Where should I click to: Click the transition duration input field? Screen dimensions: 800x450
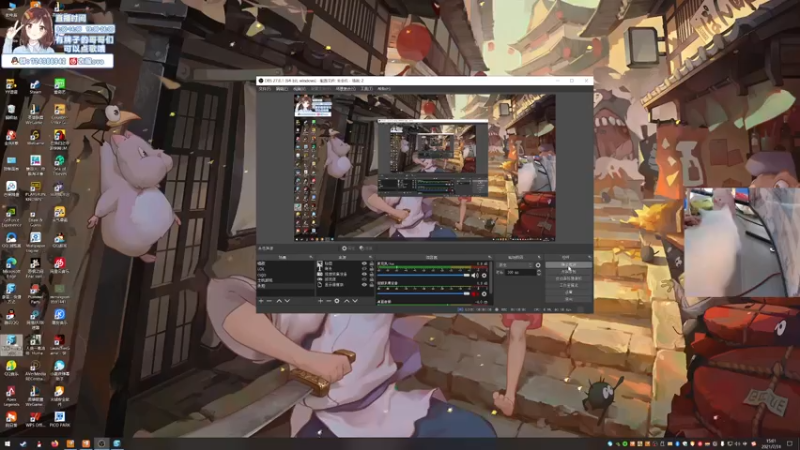[x=519, y=272]
